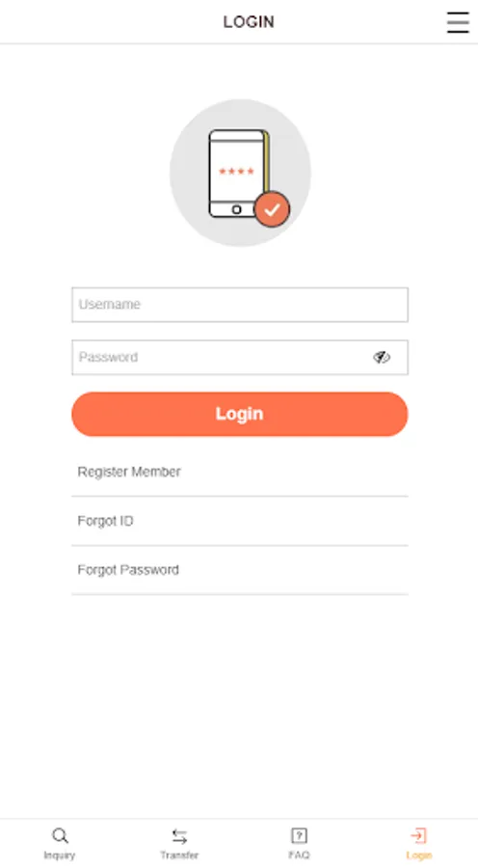Tap the FAQ question mark icon
The width and height of the screenshot is (478, 868).
coord(299,835)
